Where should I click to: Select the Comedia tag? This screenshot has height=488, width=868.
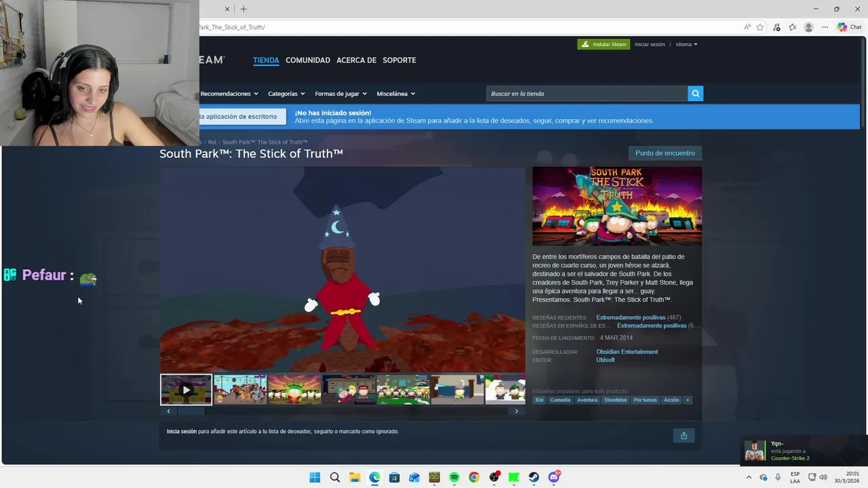click(x=560, y=400)
